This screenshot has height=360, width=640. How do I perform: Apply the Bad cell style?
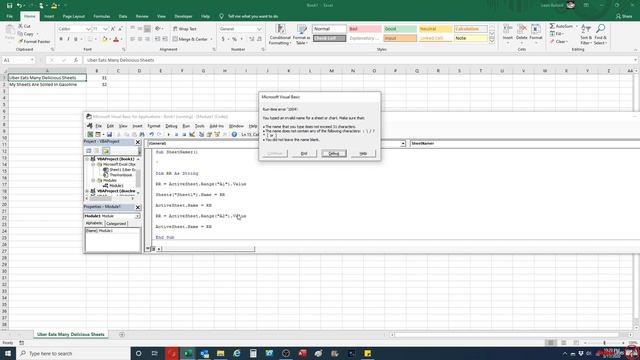click(364, 29)
